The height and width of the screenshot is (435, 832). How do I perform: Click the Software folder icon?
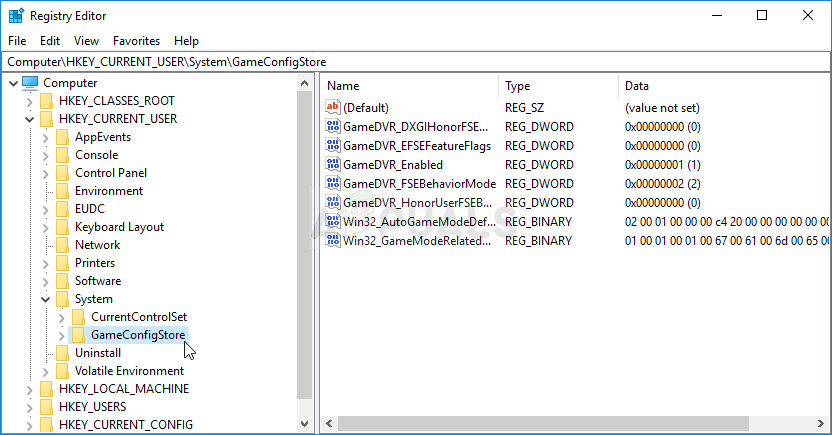click(63, 281)
